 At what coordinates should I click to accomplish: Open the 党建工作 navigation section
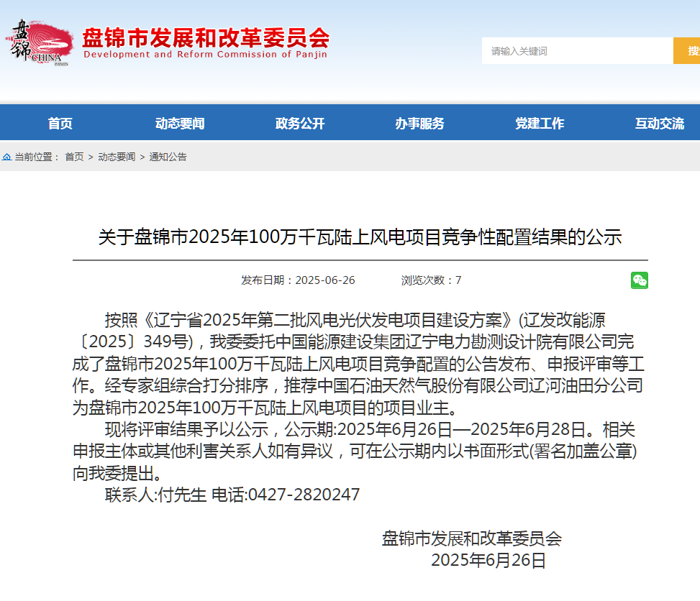[540, 124]
